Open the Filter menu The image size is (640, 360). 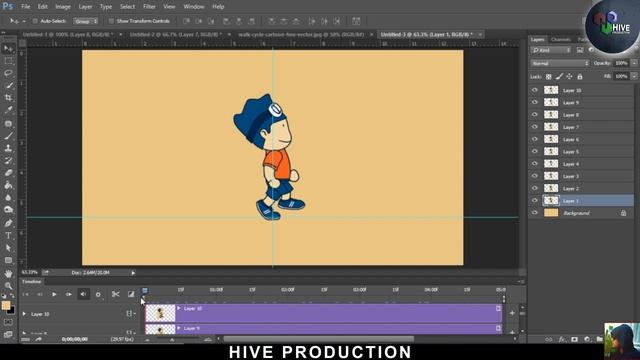coord(149,7)
